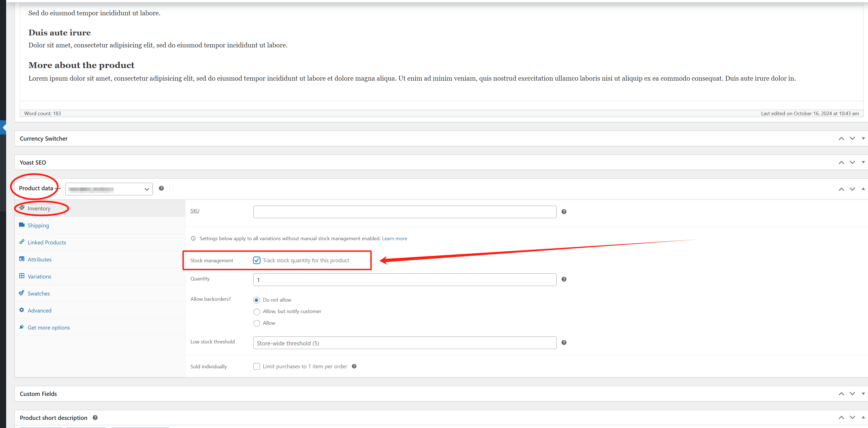Open Variations via the grid icon
Viewport: 868px width, 428px height.
coord(21,276)
